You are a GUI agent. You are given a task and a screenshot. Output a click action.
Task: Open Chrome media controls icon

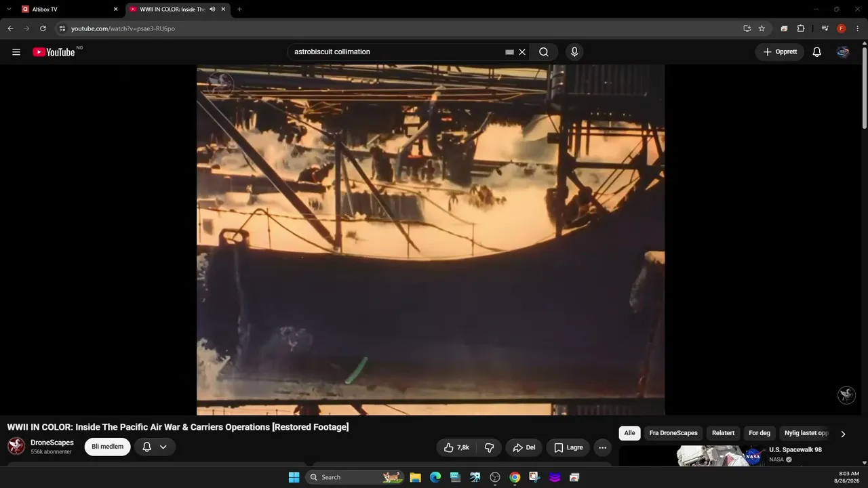pos(825,28)
